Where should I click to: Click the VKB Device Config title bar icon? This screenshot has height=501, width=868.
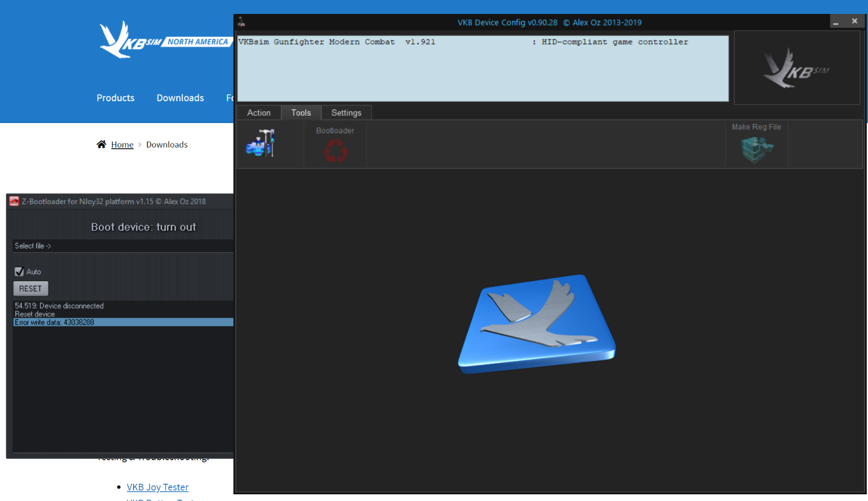click(242, 22)
